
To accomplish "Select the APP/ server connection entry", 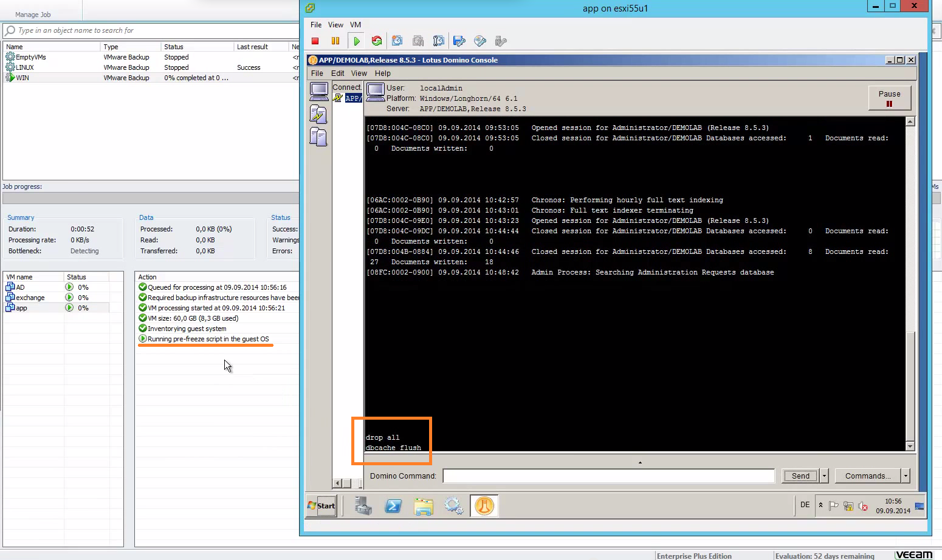I will (x=353, y=98).
